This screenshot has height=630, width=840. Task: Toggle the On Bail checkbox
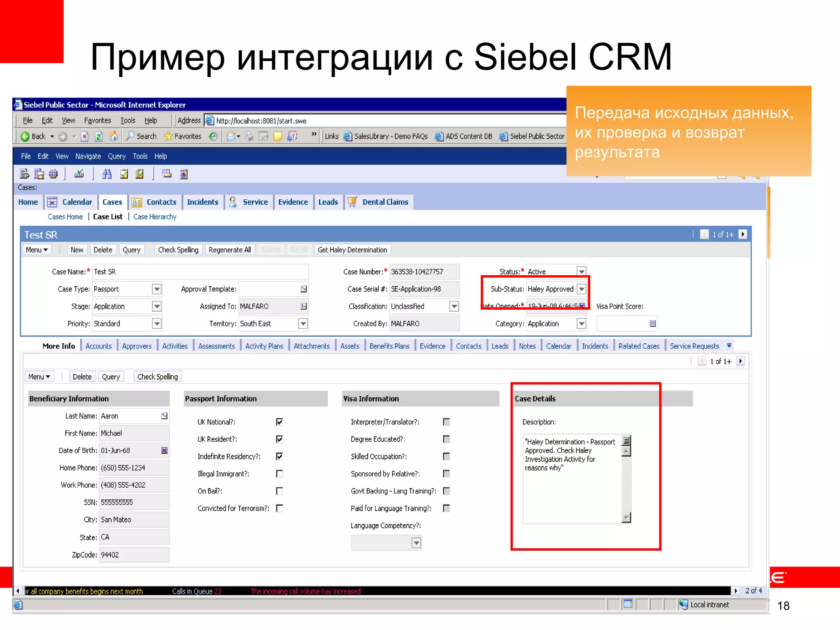click(279, 491)
